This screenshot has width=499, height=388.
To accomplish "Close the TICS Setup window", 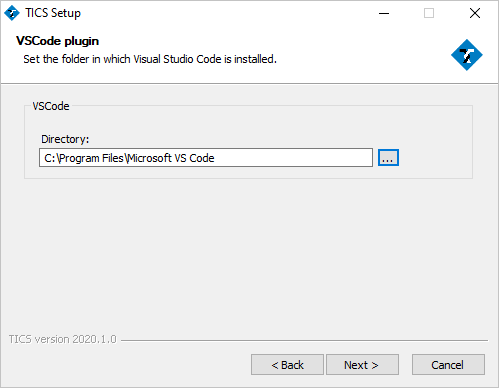I will coord(475,13).
